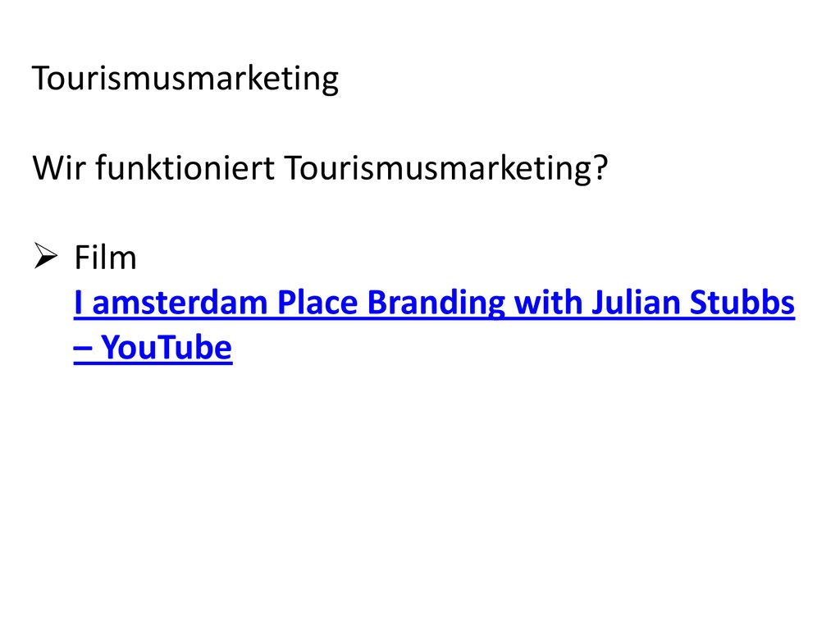Click 'Tourismusmarketing' inside the question line
840x630 pixels.
[x=438, y=168]
